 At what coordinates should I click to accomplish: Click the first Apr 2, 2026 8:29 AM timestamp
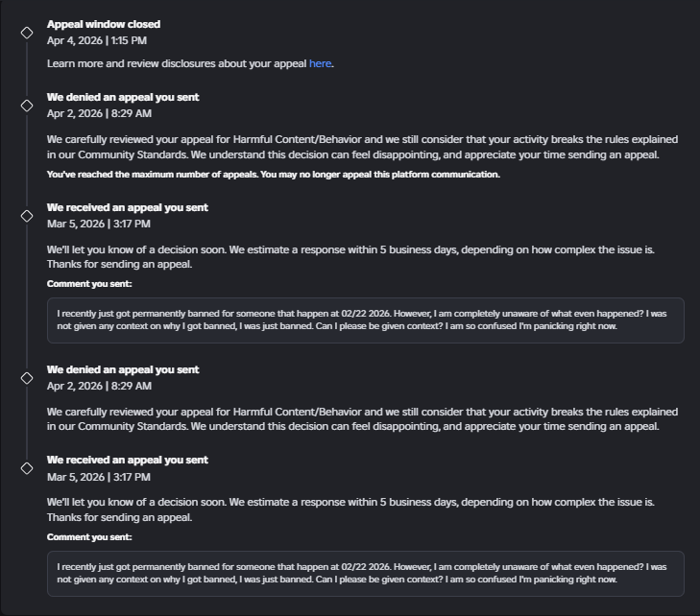click(99, 113)
